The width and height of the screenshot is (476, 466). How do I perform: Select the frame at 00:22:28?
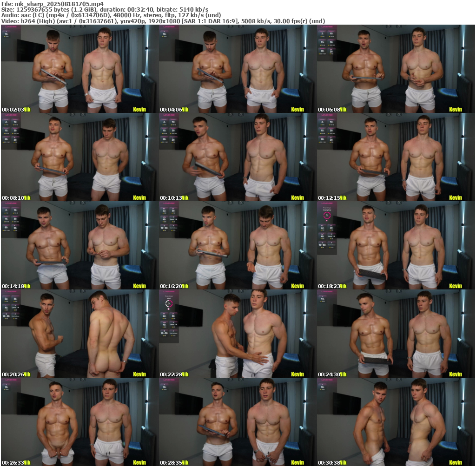[x=238, y=334]
